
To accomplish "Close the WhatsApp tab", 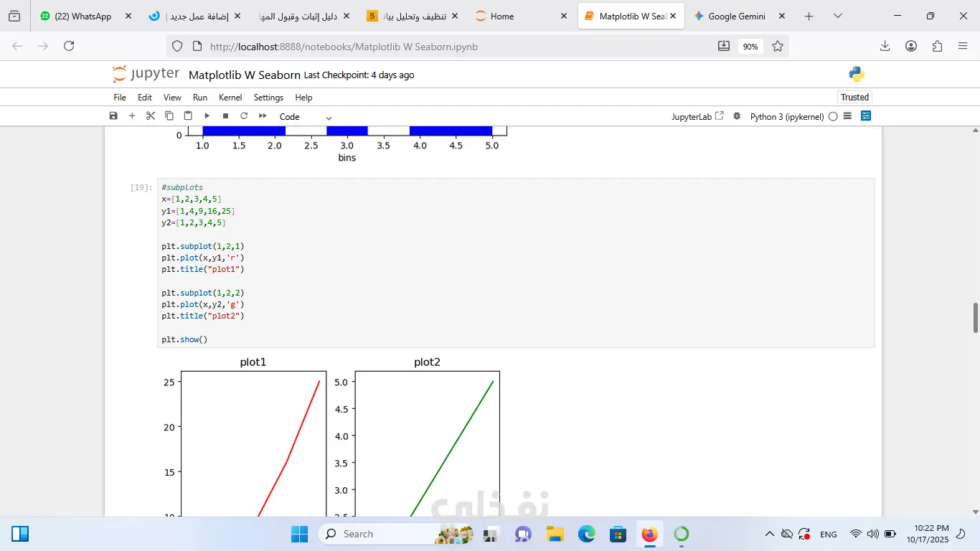I will (128, 16).
